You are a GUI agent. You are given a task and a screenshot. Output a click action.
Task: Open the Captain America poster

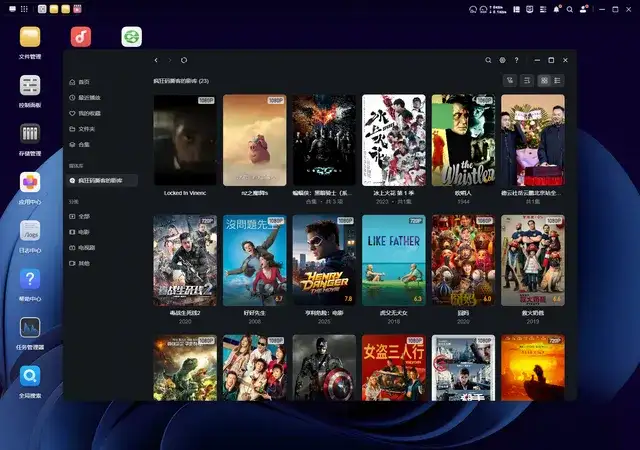click(x=324, y=368)
